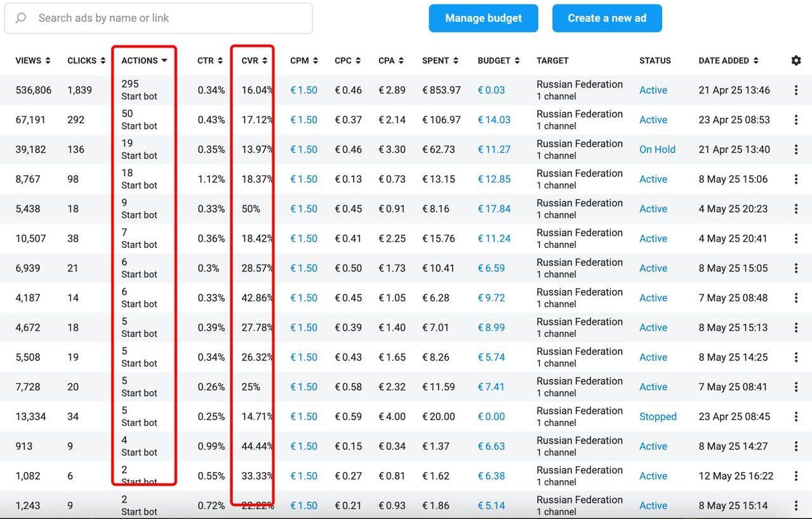Image resolution: width=812 pixels, height=519 pixels.
Task: Click the €14.03 budget link
Action: pos(494,120)
